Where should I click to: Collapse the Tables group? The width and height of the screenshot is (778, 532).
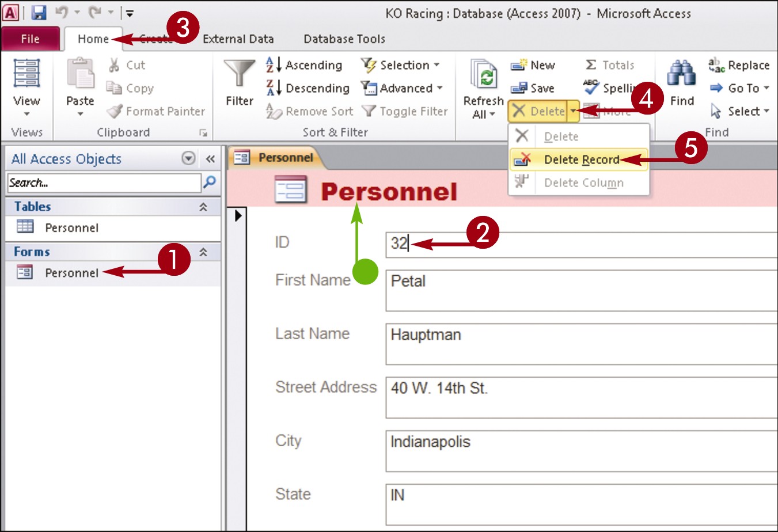click(203, 207)
